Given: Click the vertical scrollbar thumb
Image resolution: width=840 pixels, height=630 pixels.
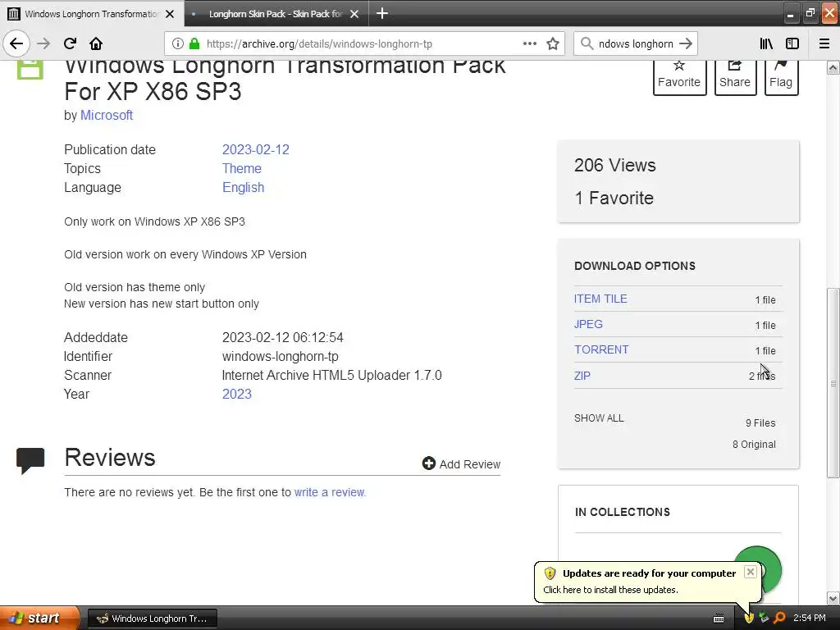Looking at the screenshot, I should [833, 383].
